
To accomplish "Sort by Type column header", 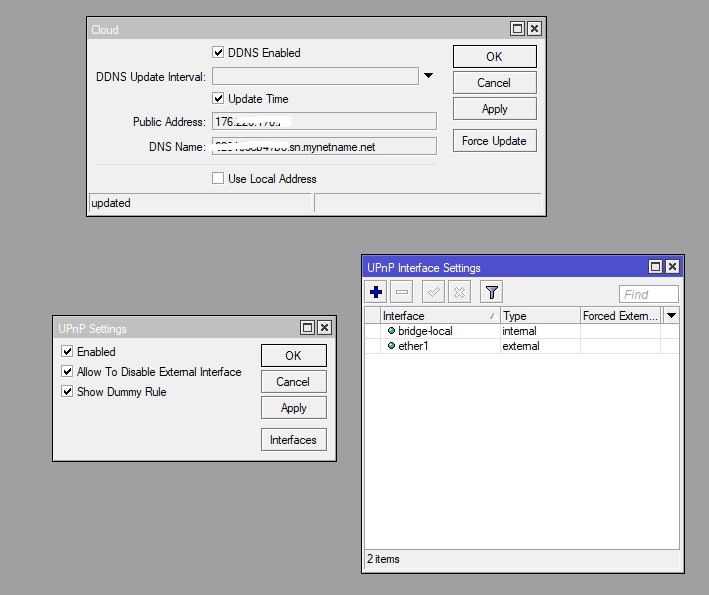I will coord(540,316).
